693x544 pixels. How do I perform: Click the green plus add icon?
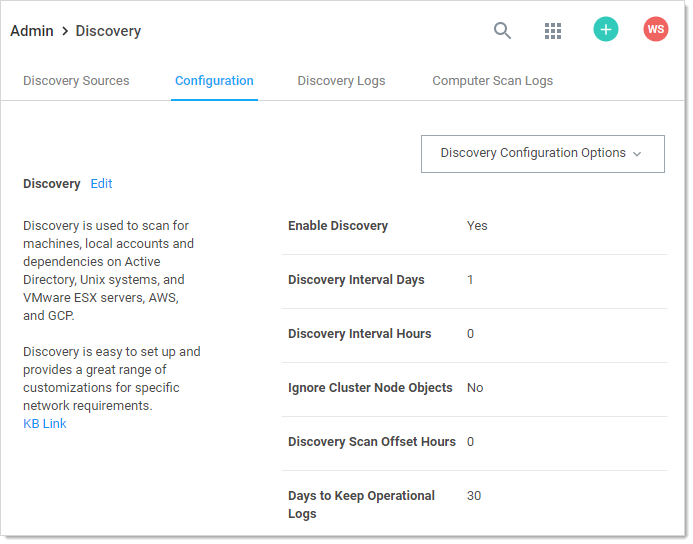click(605, 30)
